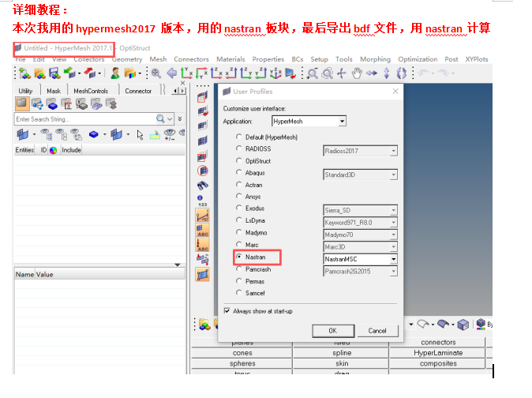Open the Sierra_SD Exodus dropdown
This screenshot has width=532, height=398.
point(393,210)
